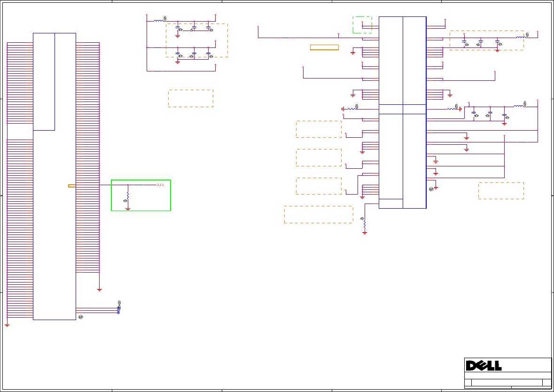The width and height of the screenshot is (554, 392).
Task: Click the wide bottom field of the title block
Action: pyautogui.click(x=507, y=383)
